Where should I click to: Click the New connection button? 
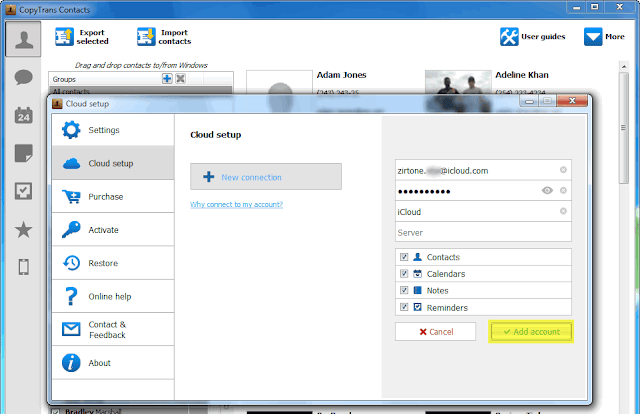pos(266,177)
